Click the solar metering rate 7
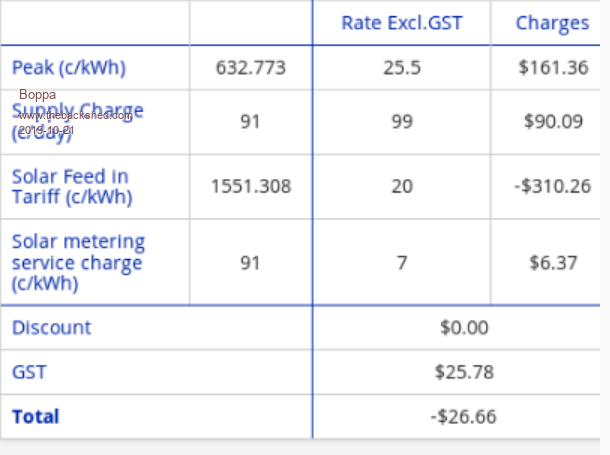This screenshot has width=610, height=455. tap(401, 262)
